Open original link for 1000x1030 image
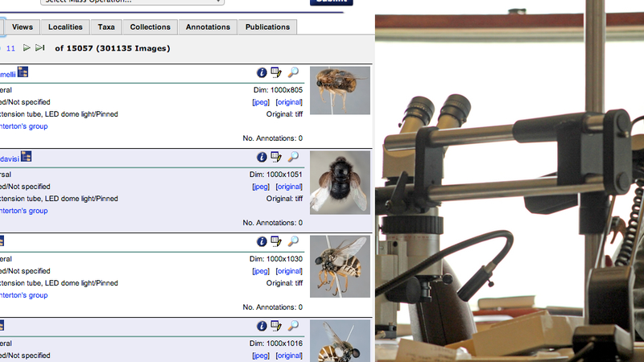This screenshot has width=644, height=362. point(289,271)
